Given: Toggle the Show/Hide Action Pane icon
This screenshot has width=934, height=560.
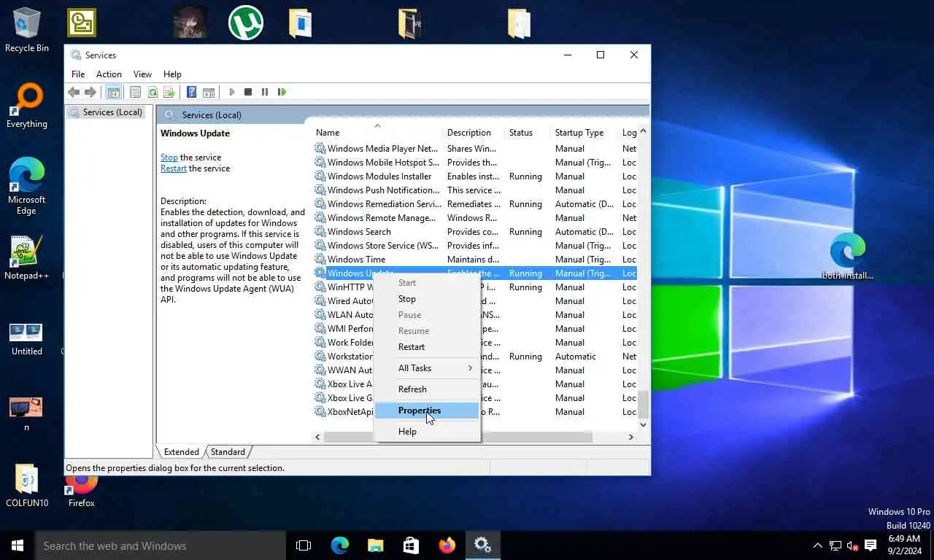Looking at the screenshot, I should (209, 92).
